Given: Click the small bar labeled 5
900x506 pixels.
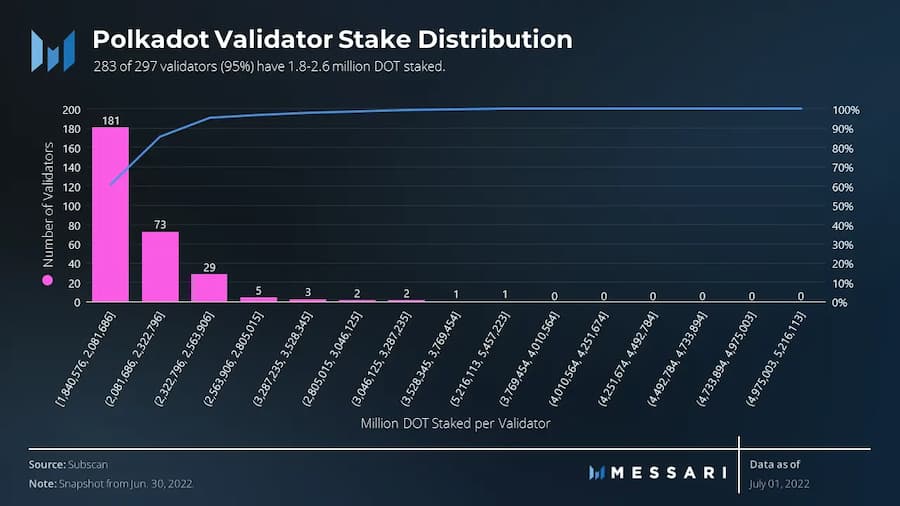Looking at the screenshot, I should pyautogui.click(x=258, y=299).
